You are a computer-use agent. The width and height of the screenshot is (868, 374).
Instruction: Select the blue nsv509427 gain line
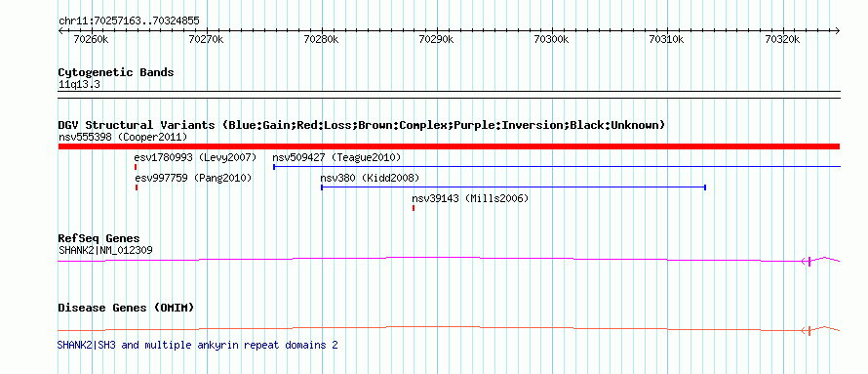click(557, 166)
